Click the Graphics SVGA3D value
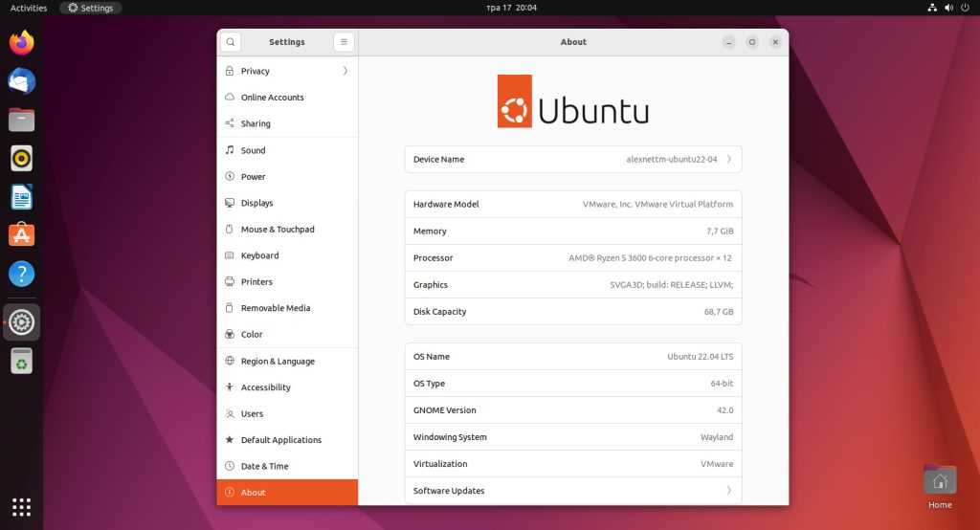 click(672, 285)
